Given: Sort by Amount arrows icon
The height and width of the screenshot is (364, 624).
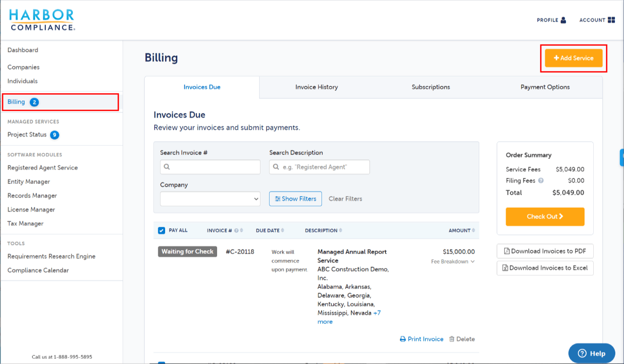Looking at the screenshot, I should [473, 230].
